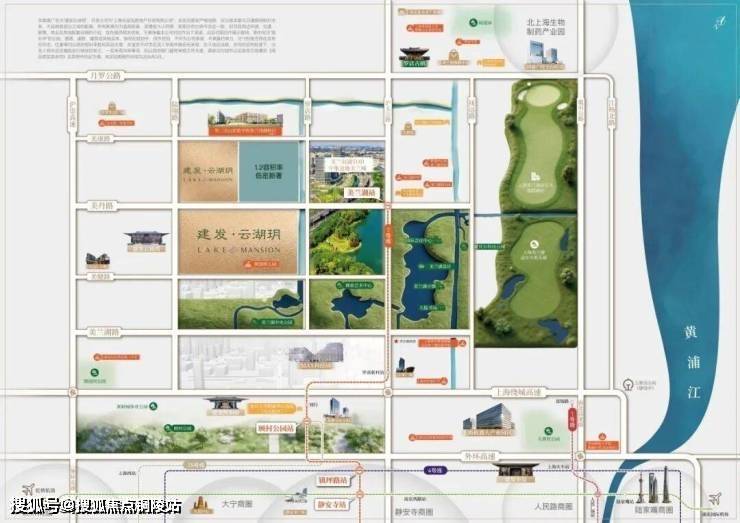Click the orange 7号线 vertical metro badge
740x523 pixels.
click(x=388, y=236)
